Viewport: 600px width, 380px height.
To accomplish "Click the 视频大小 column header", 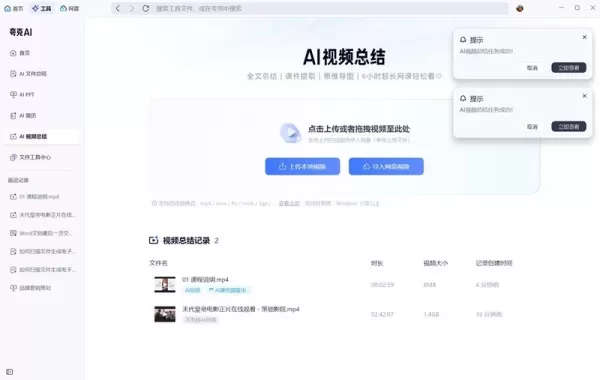I will tap(435, 263).
